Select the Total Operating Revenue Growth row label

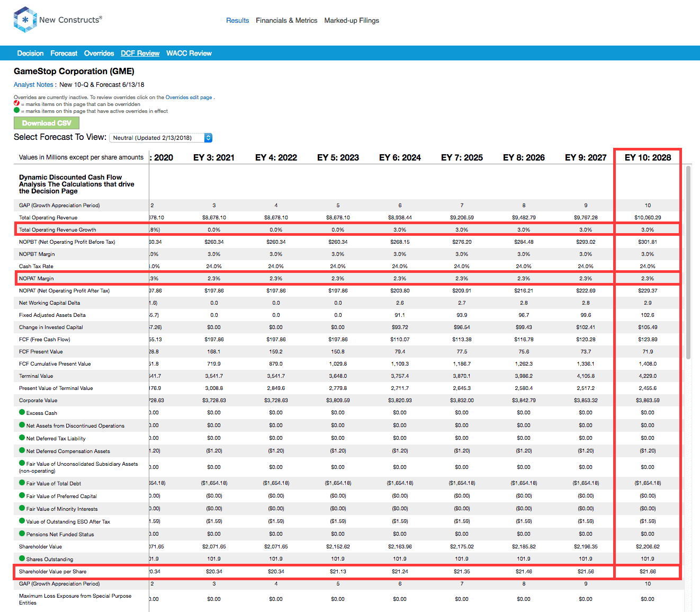[58, 230]
